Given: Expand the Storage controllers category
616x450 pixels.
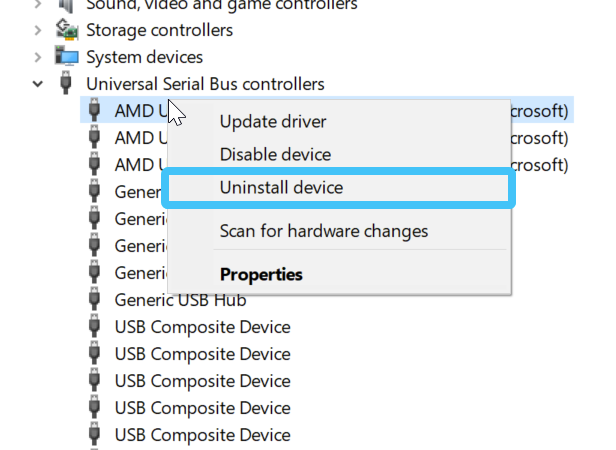Looking at the screenshot, I should click(x=38, y=31).
